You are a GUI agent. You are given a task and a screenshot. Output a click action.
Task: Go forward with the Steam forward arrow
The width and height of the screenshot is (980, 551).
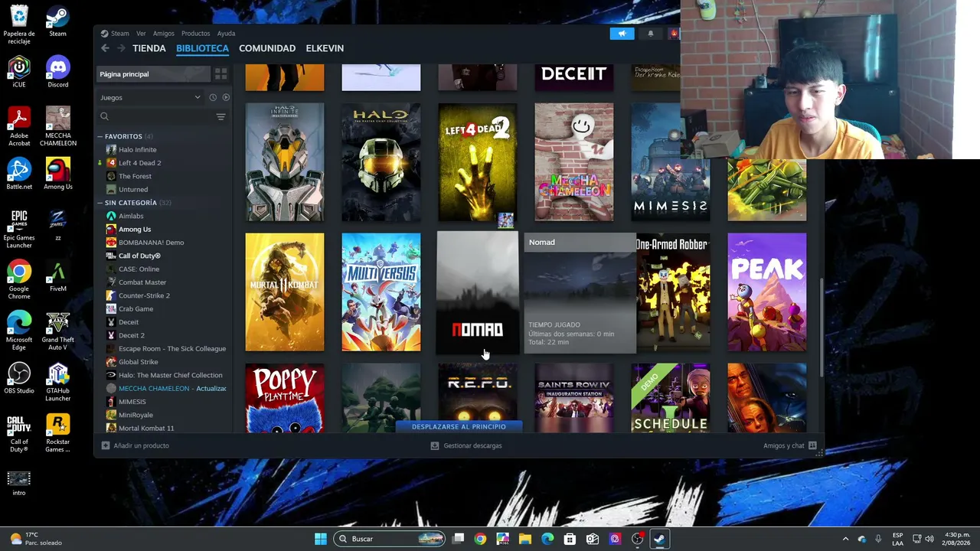pyautogui.click(x=121, y=48)
